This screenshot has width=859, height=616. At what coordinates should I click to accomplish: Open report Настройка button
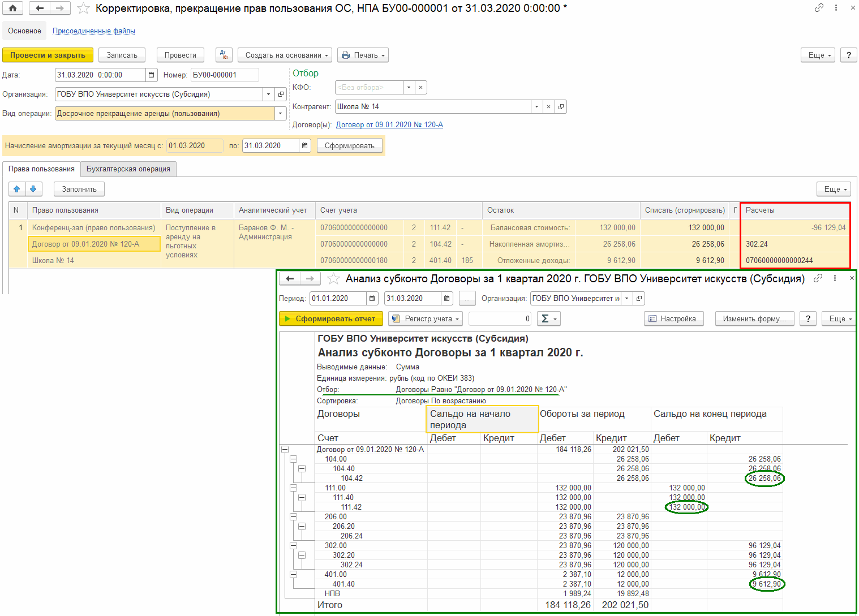674,318
